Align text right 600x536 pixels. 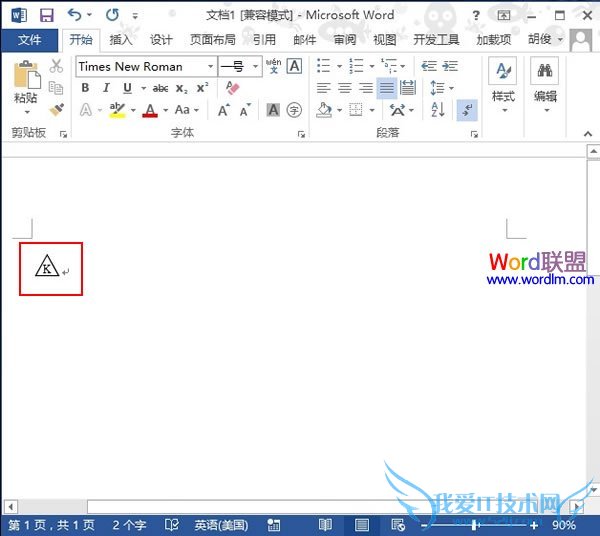pos(366,88)
